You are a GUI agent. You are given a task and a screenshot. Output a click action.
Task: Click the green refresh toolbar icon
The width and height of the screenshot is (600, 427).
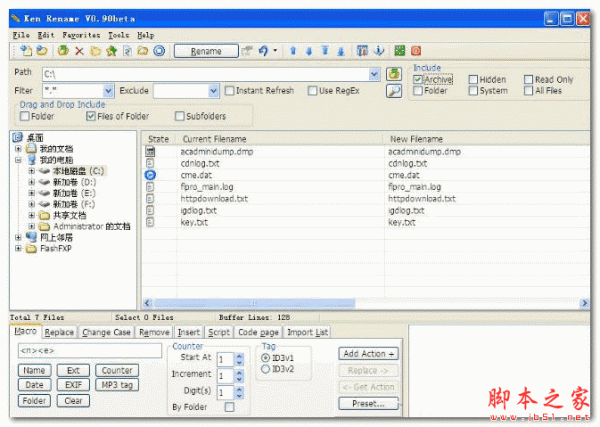coord(63,51)
